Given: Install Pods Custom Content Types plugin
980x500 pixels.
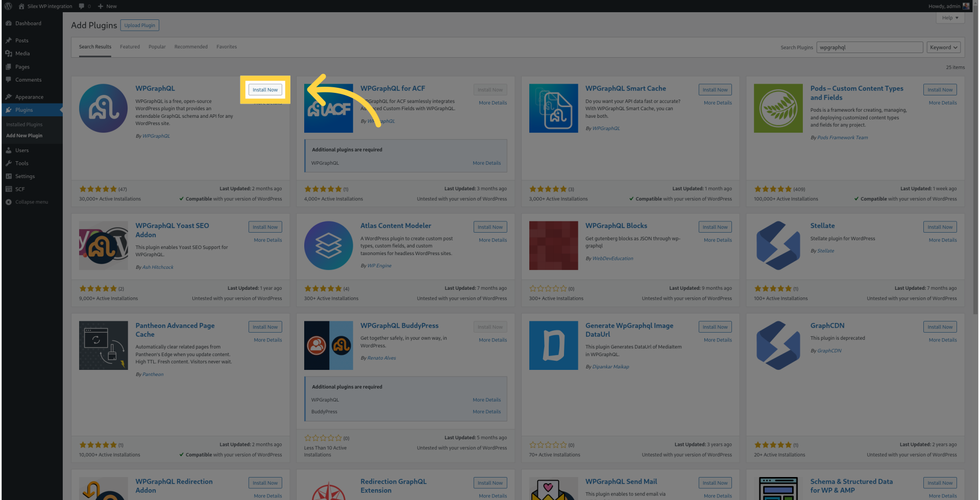Looking at the screenshot, I should [940, 90].
